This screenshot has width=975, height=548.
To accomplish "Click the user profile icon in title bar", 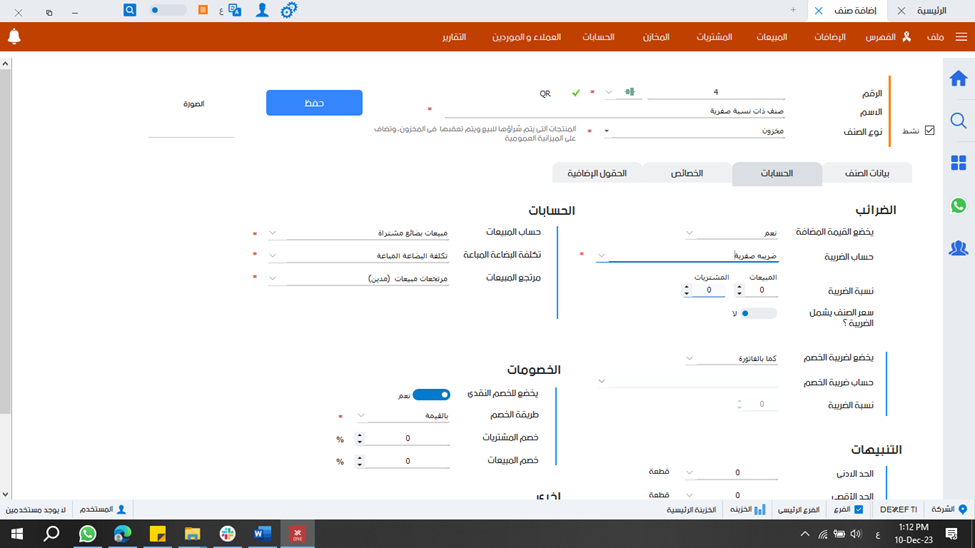I will coord(262,10).
